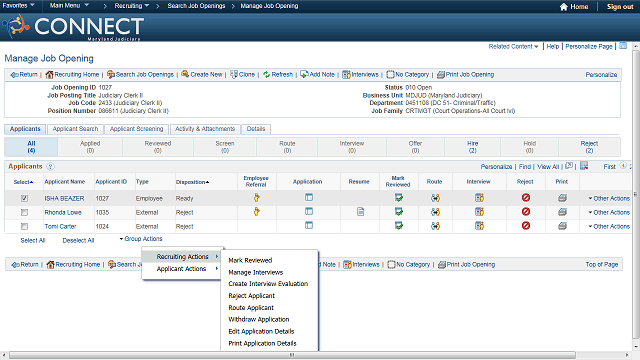The width and height of the screenshot is (640, 360).
Task: Switch to Applicant Screening tab
Action: click(x=136, y=129)
